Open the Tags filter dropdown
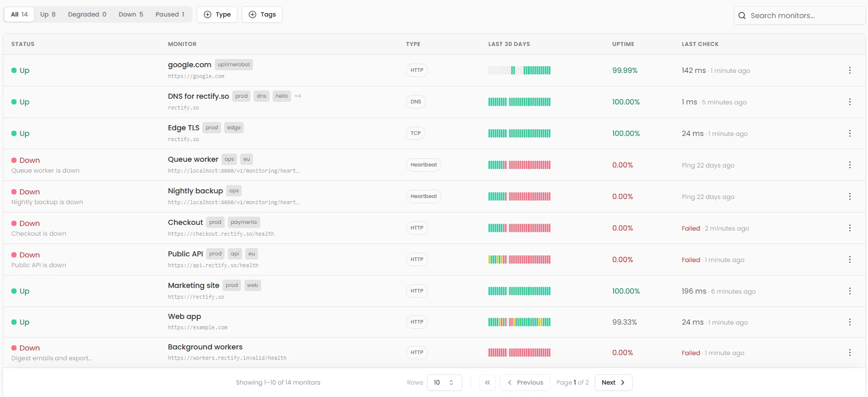 coord(262,14)
